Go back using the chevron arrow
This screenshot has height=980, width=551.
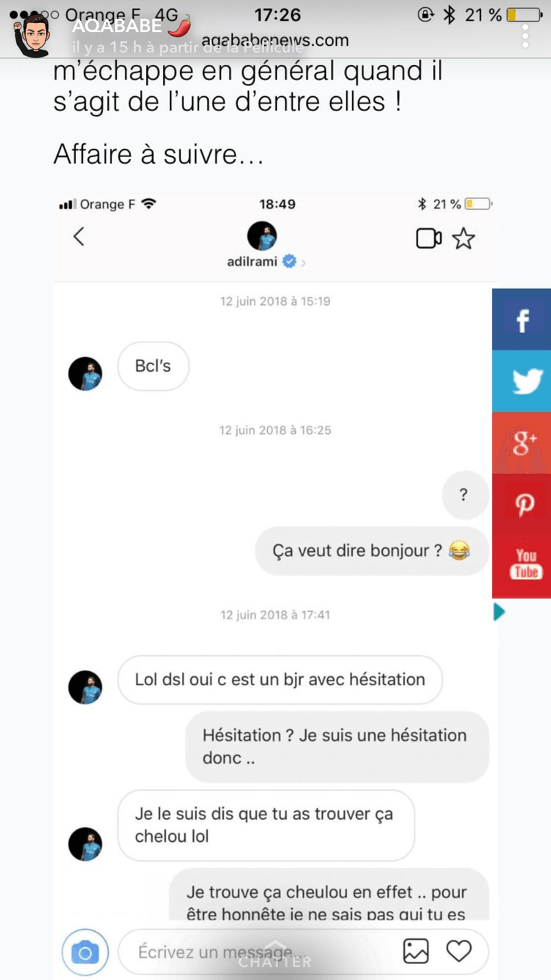pyautogui.click(x=79, y=236)
